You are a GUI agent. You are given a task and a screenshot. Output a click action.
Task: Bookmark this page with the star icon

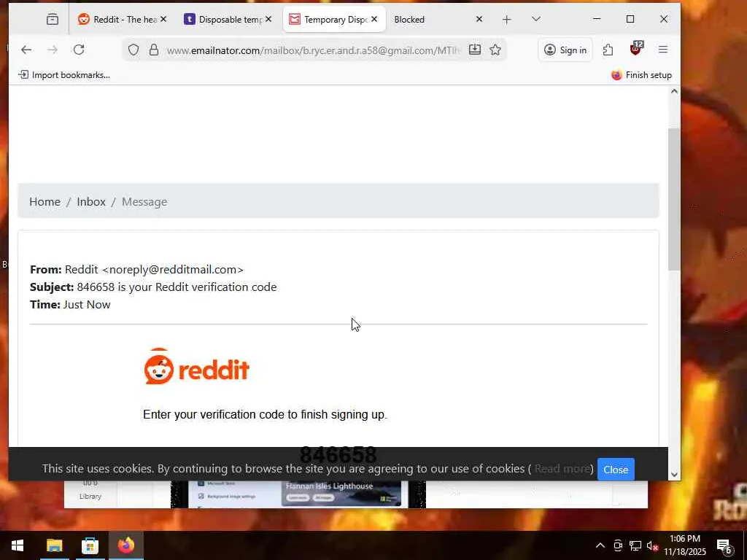pyautogui.click(x=495, y=50)
